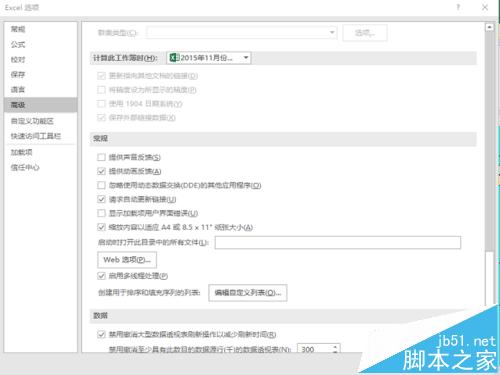Click the Excel workbook icon in dropdown
The image size is (500, 375).
(174, 58)
